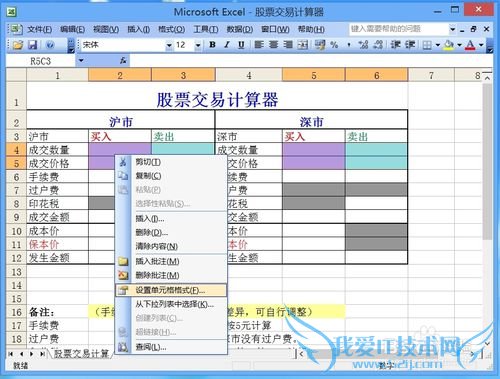Choose 从下拉列表中选择(K)... in the context menu
This screenshot has width=500, height=379.
click(171, 304)
